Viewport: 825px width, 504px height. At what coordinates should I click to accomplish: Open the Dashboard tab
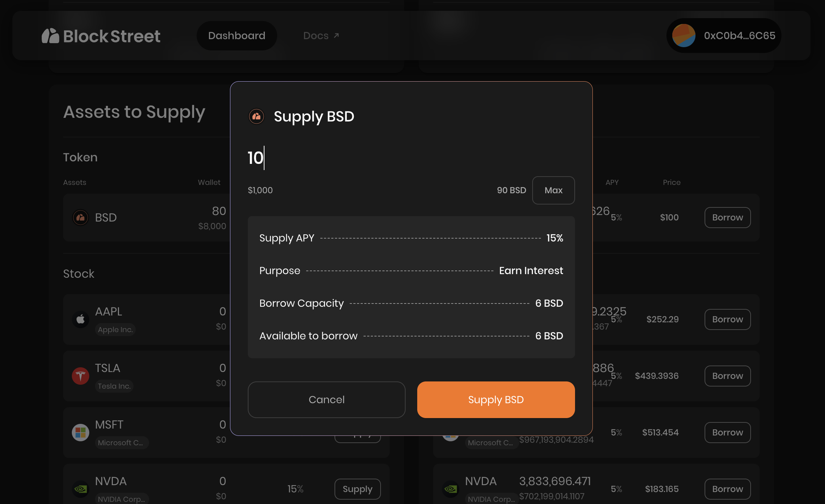pyautogui.click(x=237, y=36)
